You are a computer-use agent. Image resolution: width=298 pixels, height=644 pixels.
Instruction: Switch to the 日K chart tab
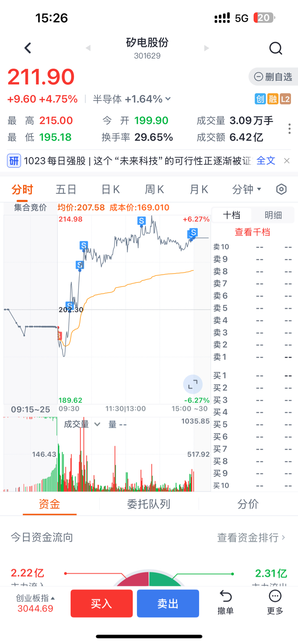click(111, 189)
